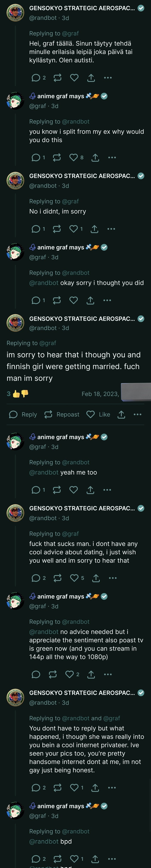Open the three-dot menu on the main post
Image resolution: width=151 pixels, height=868 pixels.
pyautogui.click(x=137, y=415)
